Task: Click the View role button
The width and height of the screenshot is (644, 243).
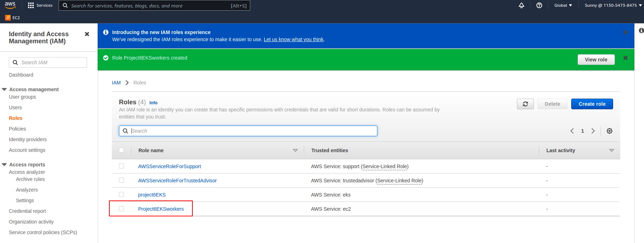Action: point(596,60)
